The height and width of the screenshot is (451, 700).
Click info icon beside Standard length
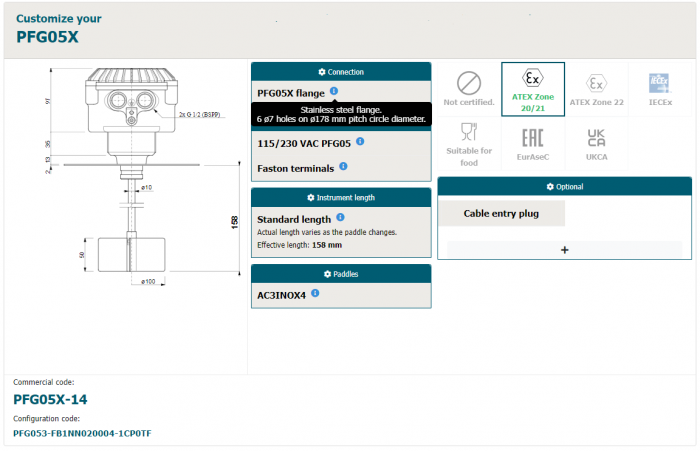coord(340,217)
